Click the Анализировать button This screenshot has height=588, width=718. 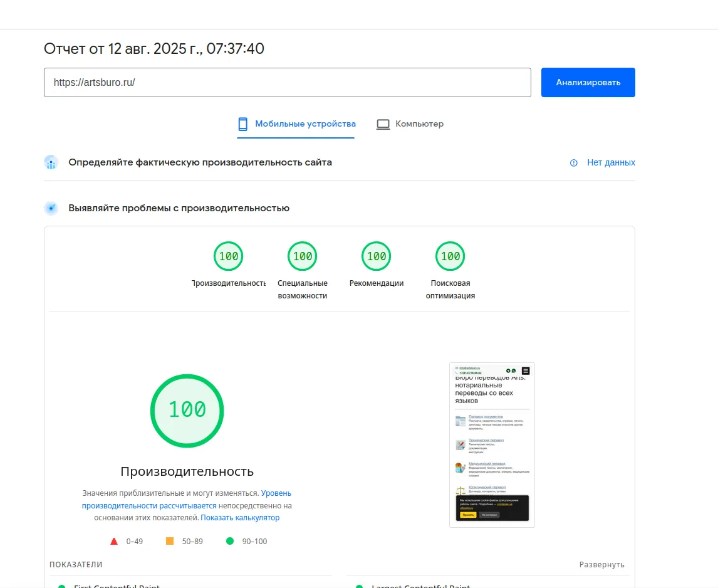pyautogui.click(x=588, y=83)
